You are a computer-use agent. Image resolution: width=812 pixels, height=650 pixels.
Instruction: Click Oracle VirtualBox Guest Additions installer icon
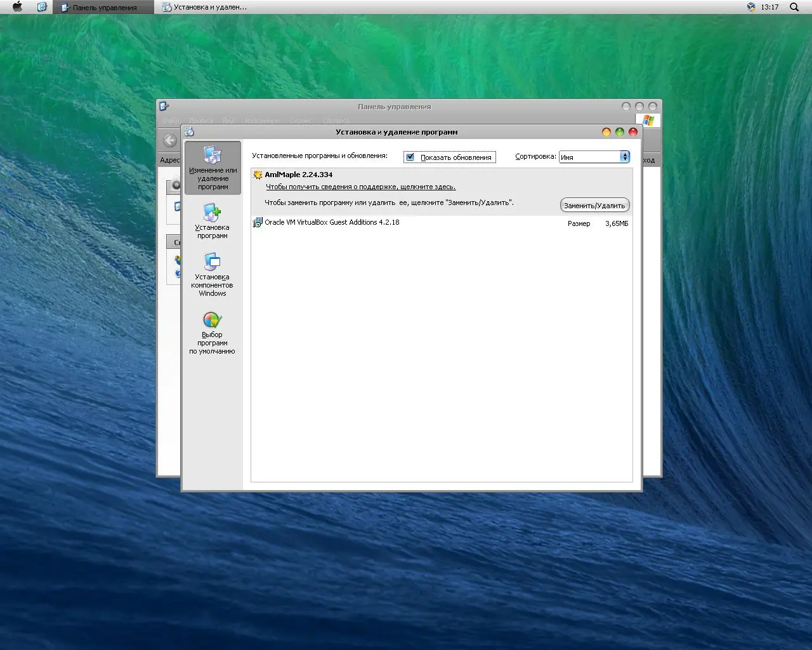(x=258, y=222)
